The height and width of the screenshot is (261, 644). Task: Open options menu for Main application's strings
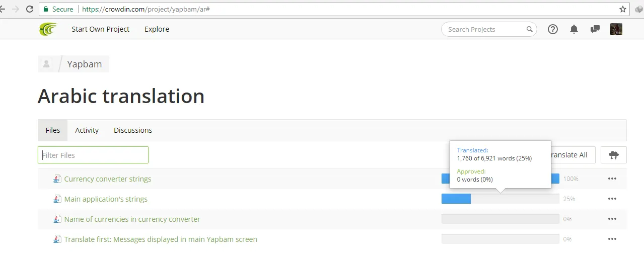point(612,199)
